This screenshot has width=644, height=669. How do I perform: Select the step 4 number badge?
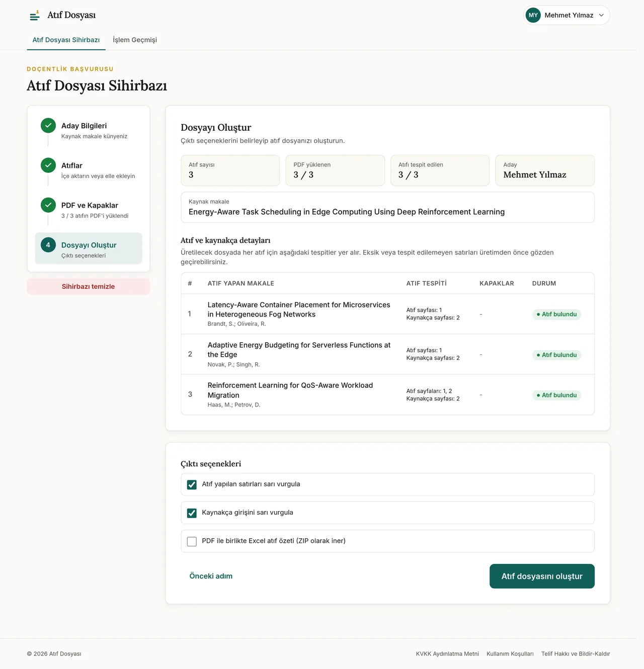48,245
